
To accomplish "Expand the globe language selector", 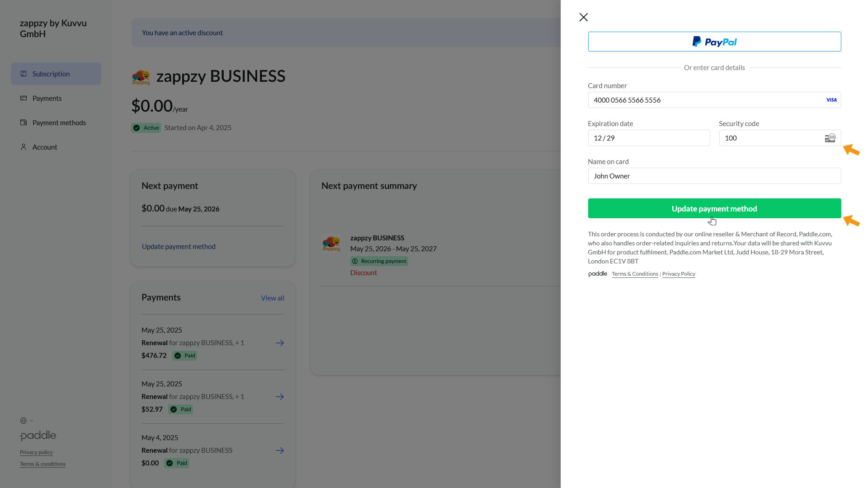I will tap(26, 421).
